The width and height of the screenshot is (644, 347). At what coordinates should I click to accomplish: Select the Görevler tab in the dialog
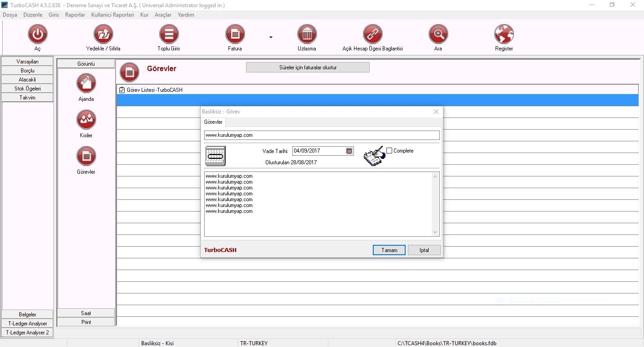(x=213, y=122)
